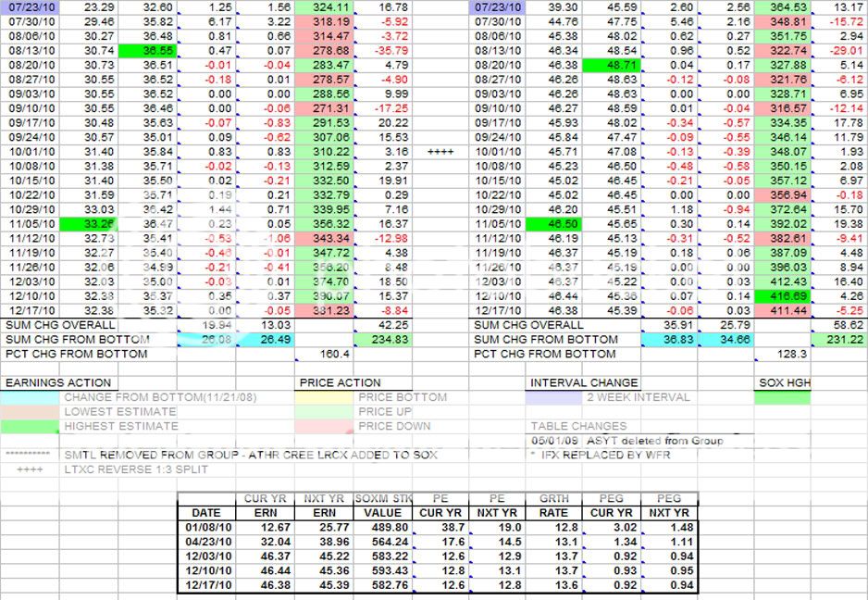Select the EARNINGS ACTION header cell

coord(57,382)
